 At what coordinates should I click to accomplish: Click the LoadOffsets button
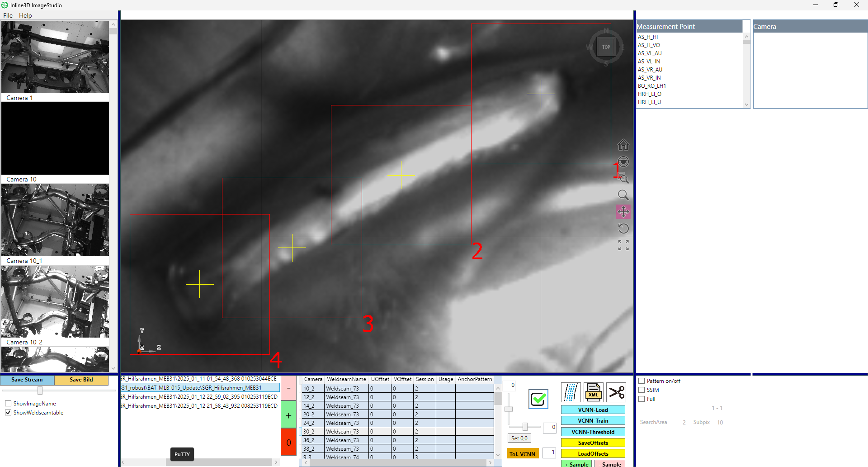[593, 454]
